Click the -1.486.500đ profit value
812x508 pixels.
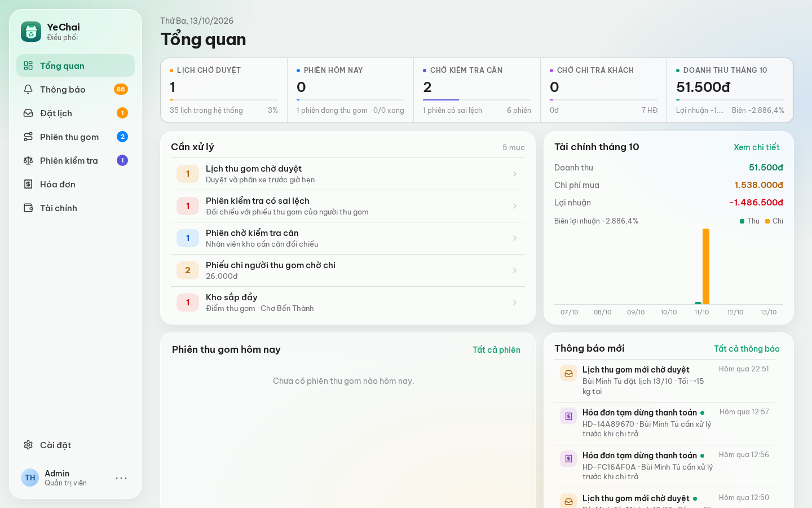[756, 202]
